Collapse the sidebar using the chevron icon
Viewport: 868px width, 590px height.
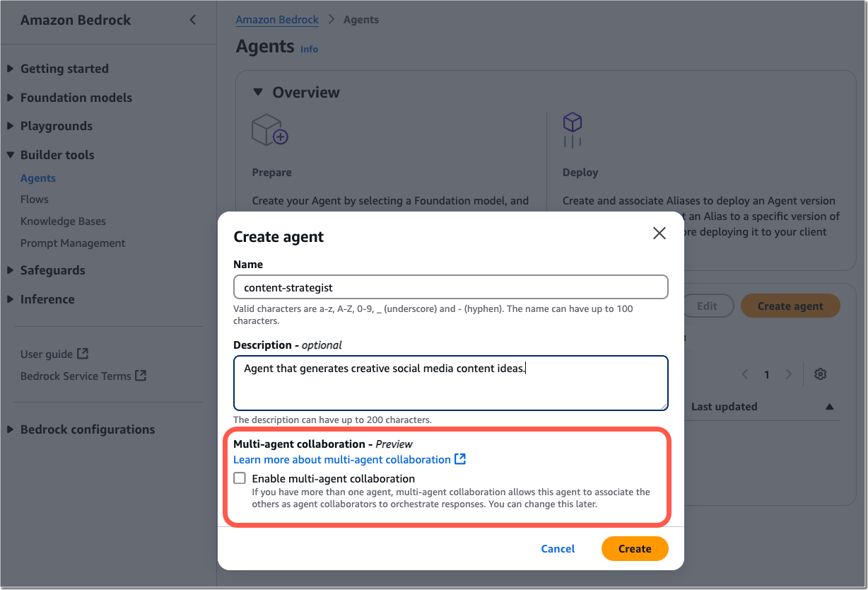(192, 20)
